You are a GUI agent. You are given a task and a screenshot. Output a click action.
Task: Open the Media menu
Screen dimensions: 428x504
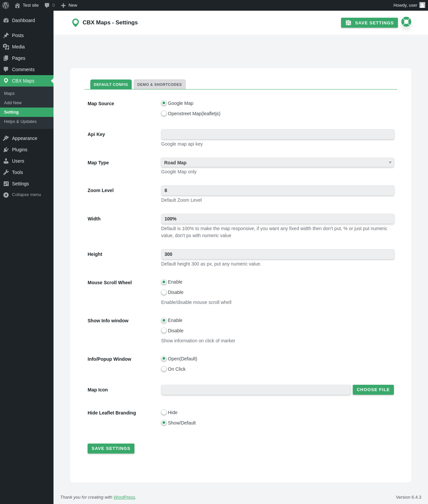(x=27, y=47)
